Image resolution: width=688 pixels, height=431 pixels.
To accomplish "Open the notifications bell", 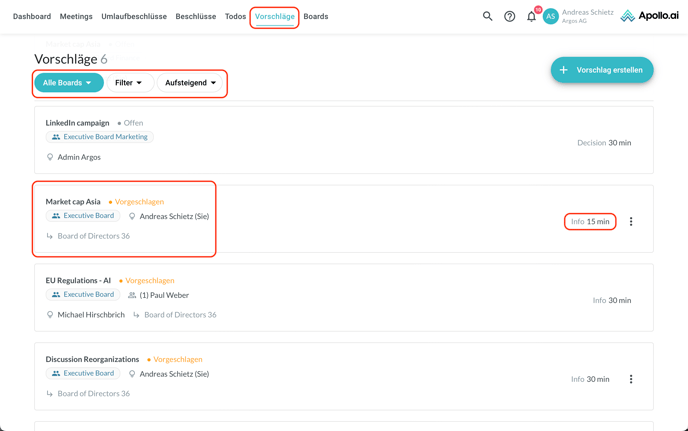I will (532, 16).
